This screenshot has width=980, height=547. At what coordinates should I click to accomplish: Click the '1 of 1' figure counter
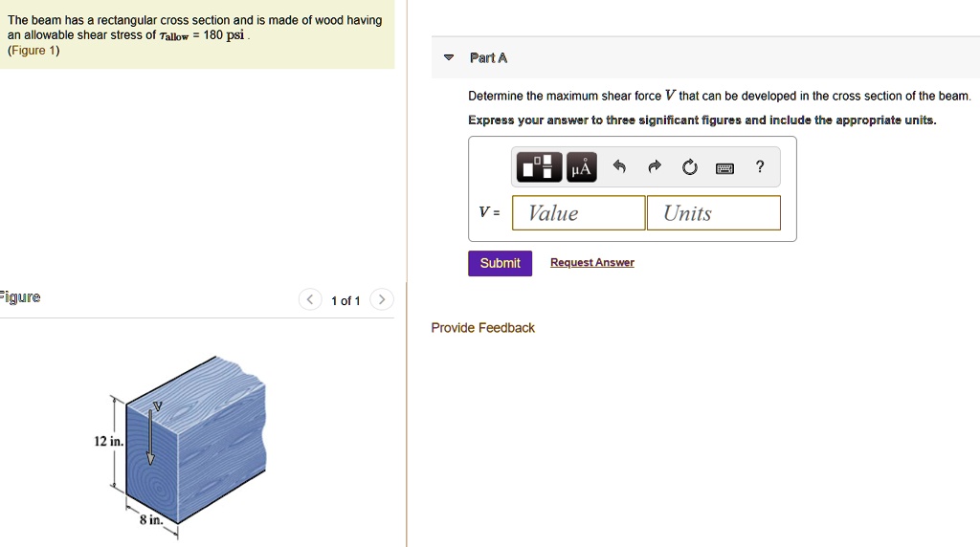click(x=345, y=301)
